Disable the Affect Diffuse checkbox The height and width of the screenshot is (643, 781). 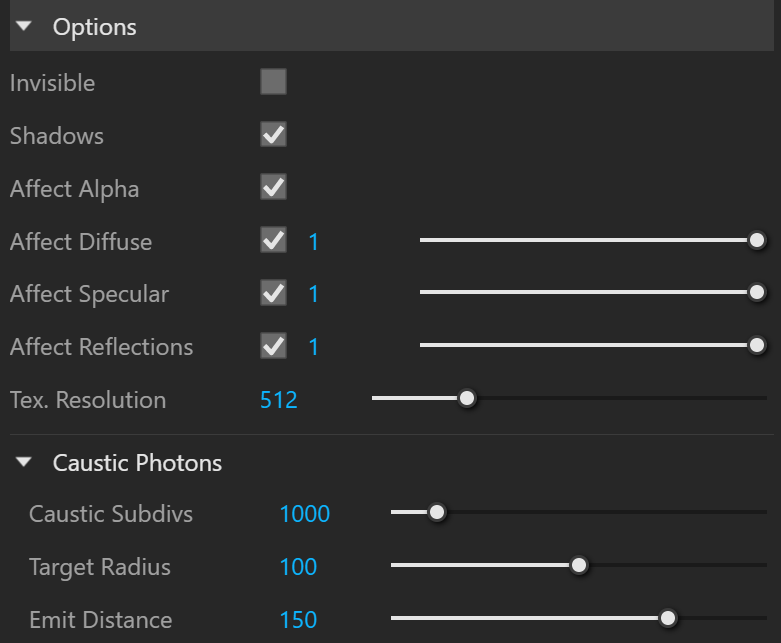[x=273, y=240]
